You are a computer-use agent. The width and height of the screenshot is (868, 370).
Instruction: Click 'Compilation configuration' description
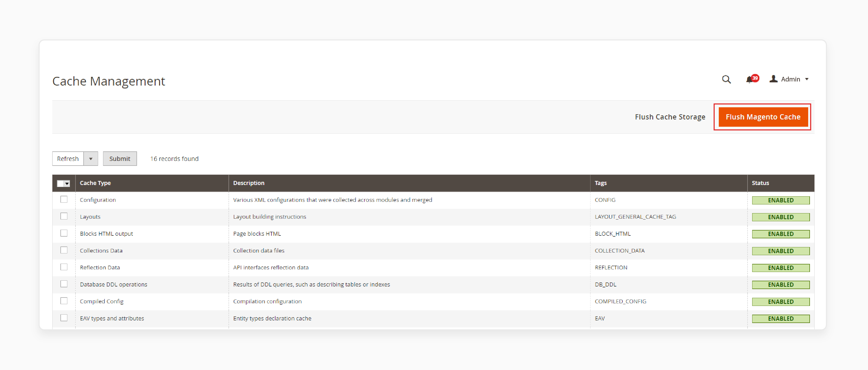point(267,301)
